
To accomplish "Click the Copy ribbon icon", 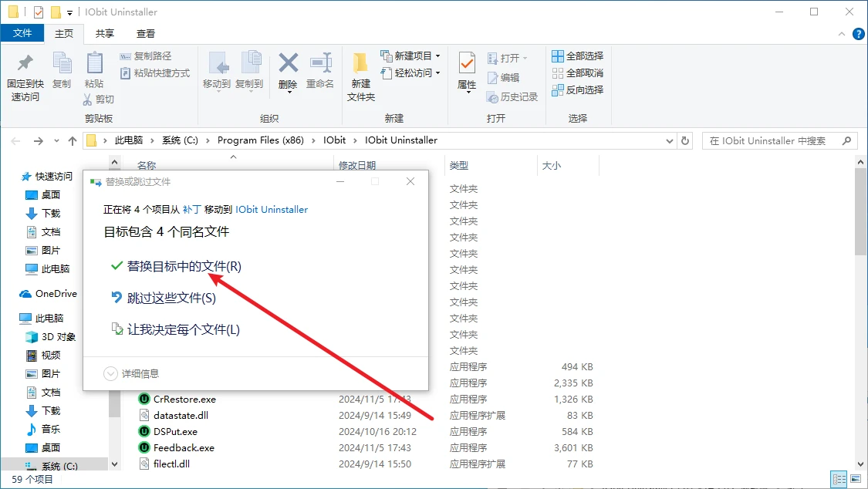I will [62, 63].
